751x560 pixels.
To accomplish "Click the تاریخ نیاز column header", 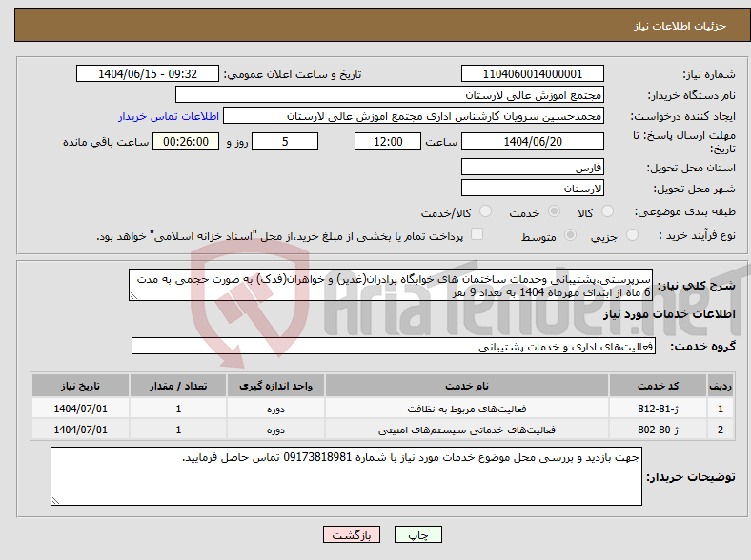I will tap(80, 386).
